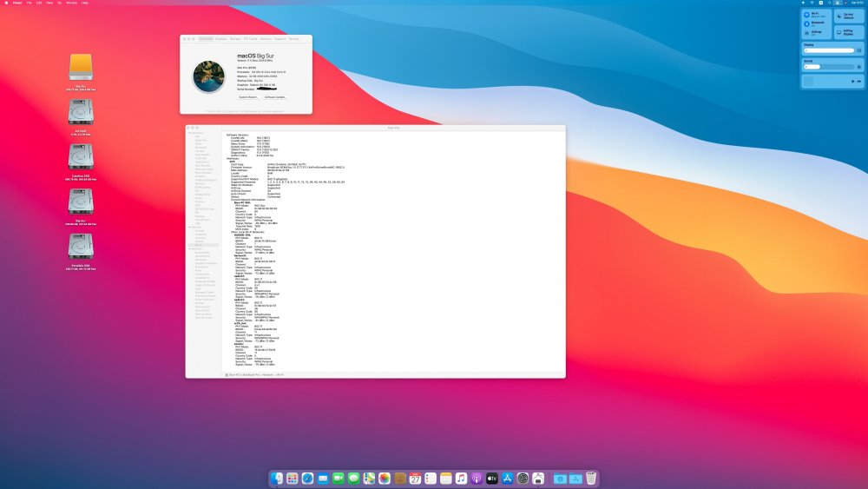Click display icon beside brightness slider

tap(859, 50)
